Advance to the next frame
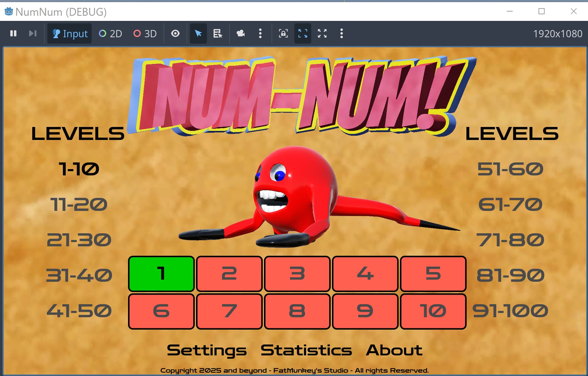The width and height of the screenshot is (588, 376). point(33,33)
